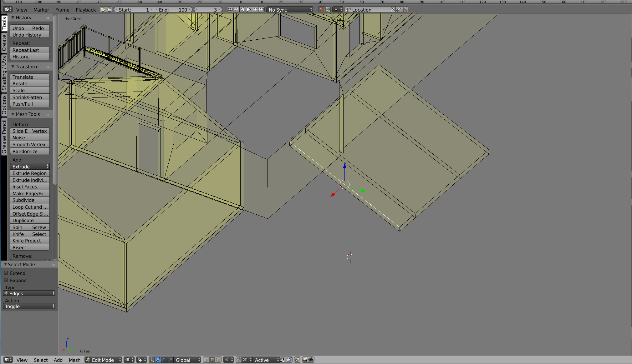Click the Redo button
The height and width of the screenshot is (364, 632).
pyautogui.click(x=38, y=28)
